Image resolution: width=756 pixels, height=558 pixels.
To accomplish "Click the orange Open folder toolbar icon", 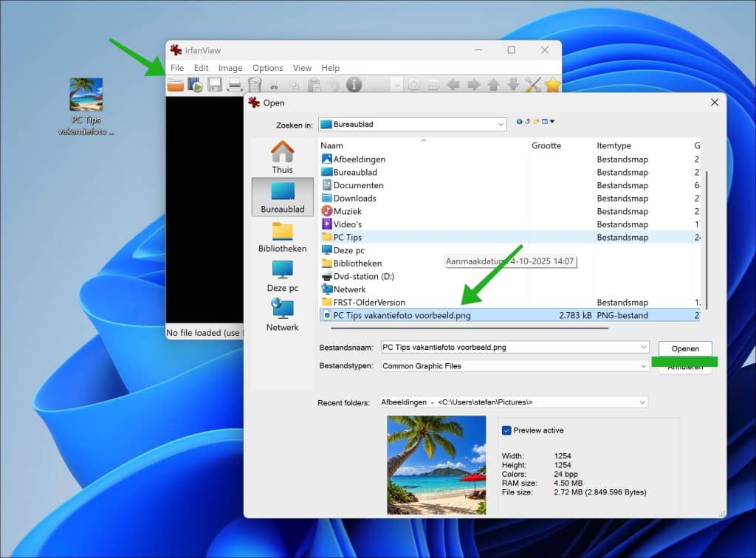I will point(176,85).
